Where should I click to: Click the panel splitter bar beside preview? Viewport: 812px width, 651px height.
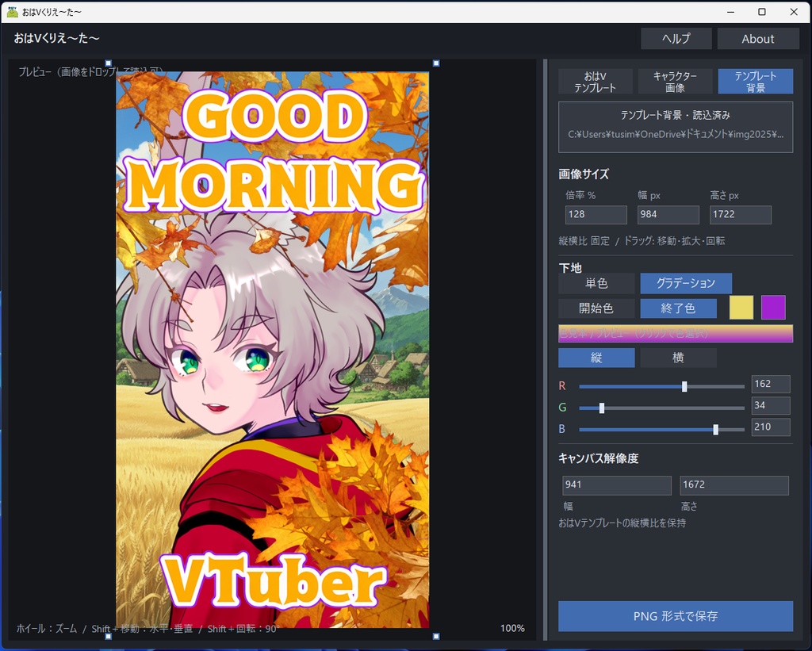pyautogui.click(x=545, y=350)
